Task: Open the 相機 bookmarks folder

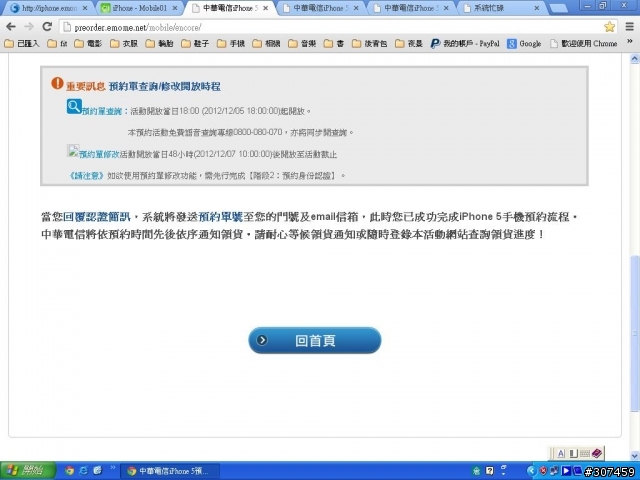Action: [266, 43]
